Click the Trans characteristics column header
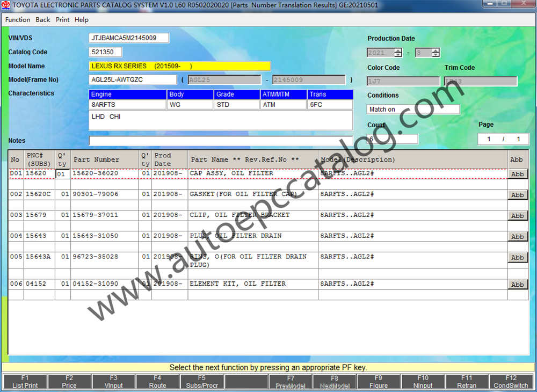Image resolution: width=537 pixels, height=392 pixels. click(330, 94)
